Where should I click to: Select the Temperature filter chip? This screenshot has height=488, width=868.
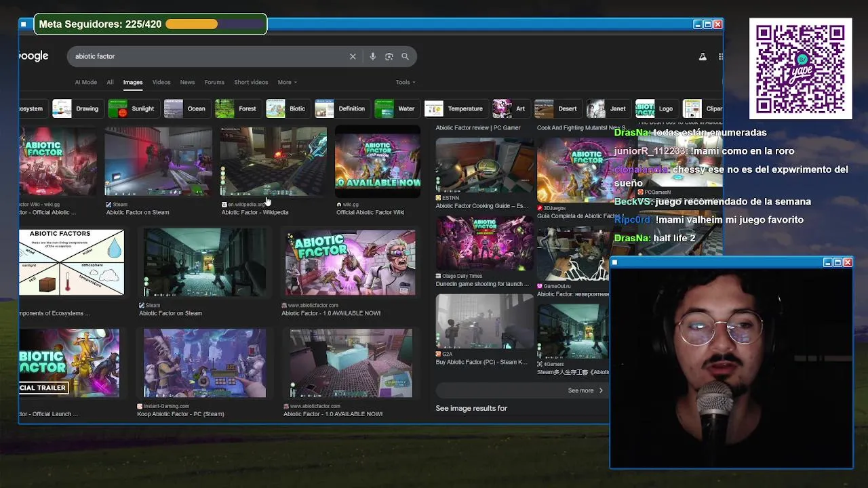(x=455, y=108)
